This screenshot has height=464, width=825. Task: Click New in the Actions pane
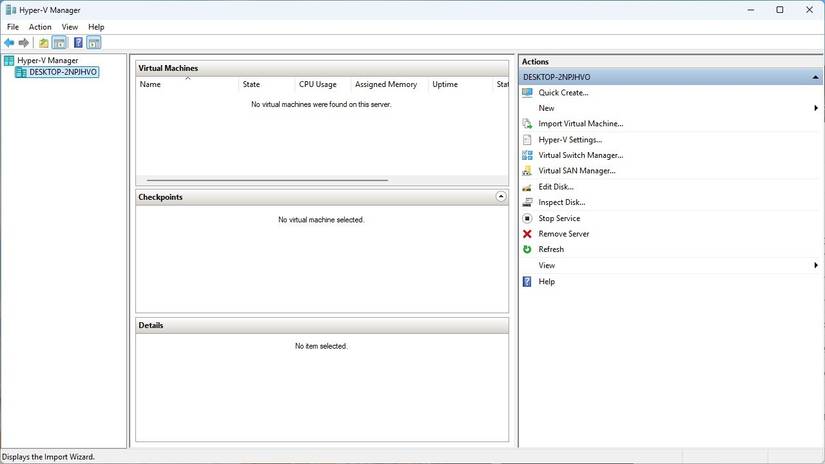click(546, 108)
